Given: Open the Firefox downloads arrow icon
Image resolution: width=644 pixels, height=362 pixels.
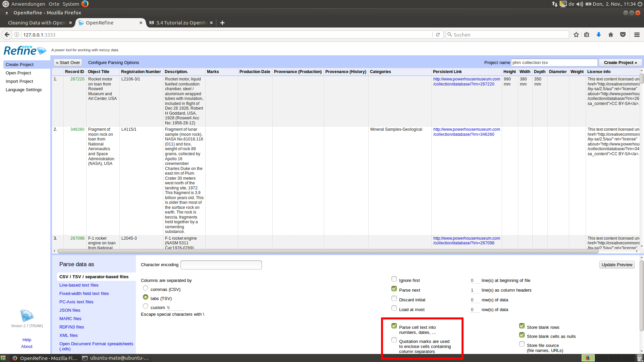Looking at the screenshot, I should [598, 35].
